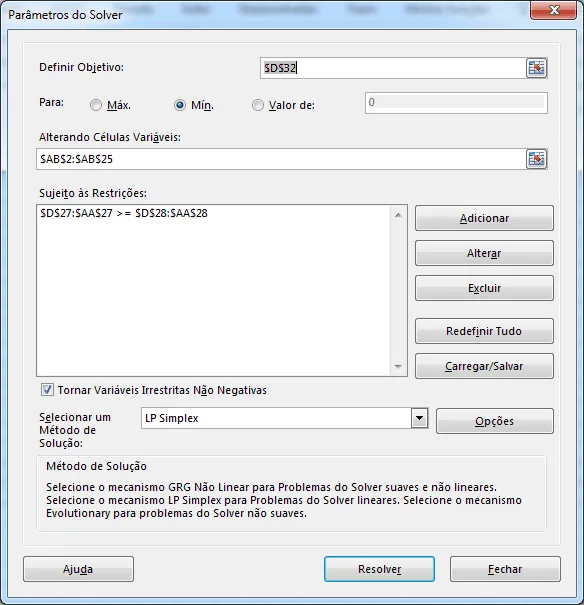This screenshot has width=584, height=605.
Task: Click Redefinir Tudo button
Action: 484,331
